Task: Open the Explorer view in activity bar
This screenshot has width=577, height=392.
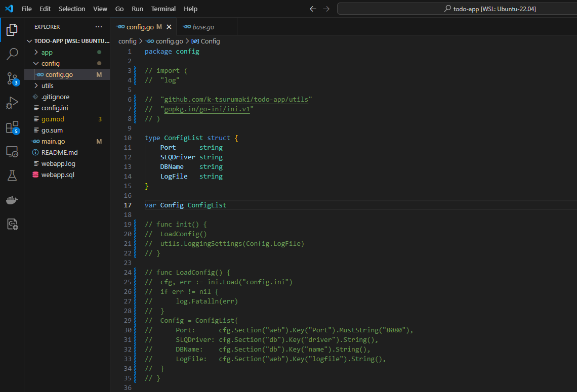Action: (12, 30)
